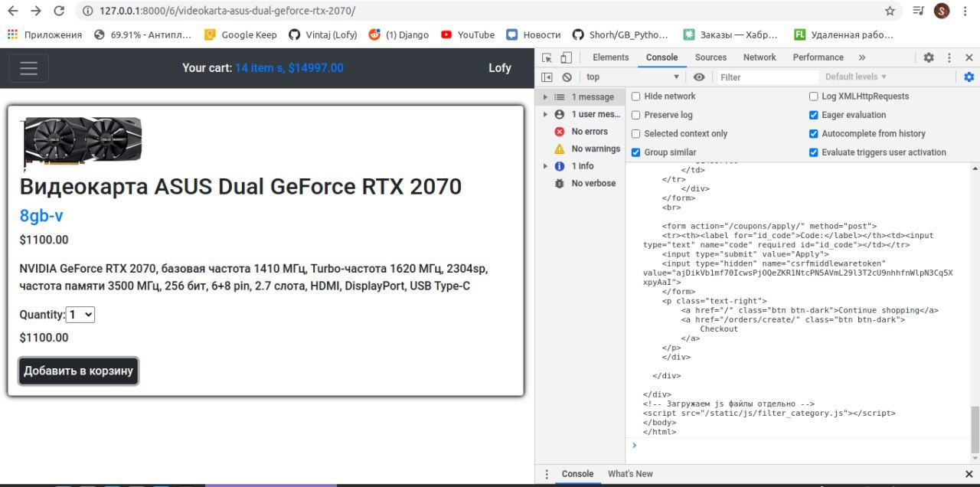Open Google Keep bookmark
The image size is (980, 487).
click(240, 34)
